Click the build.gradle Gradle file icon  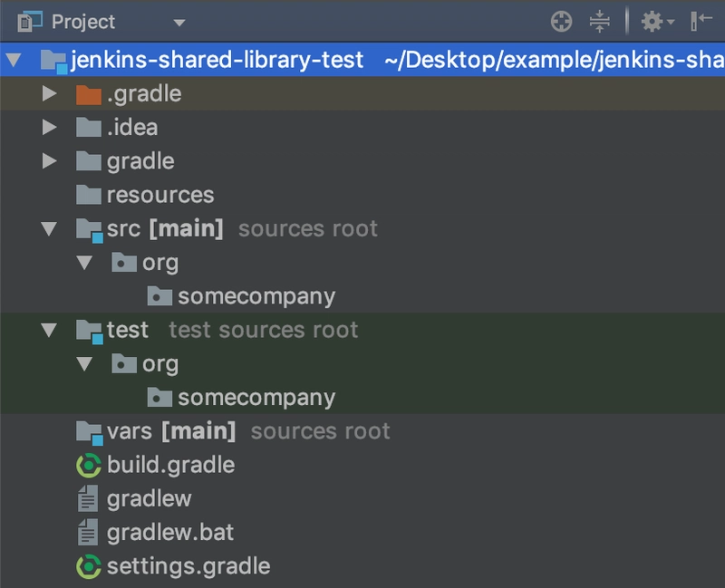88,465
